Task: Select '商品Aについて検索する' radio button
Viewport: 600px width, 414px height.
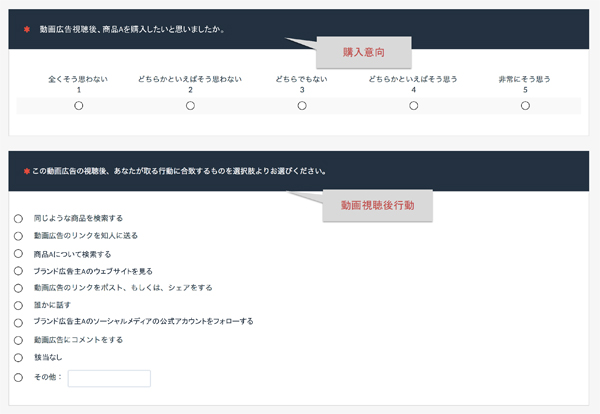Action: 18,254
